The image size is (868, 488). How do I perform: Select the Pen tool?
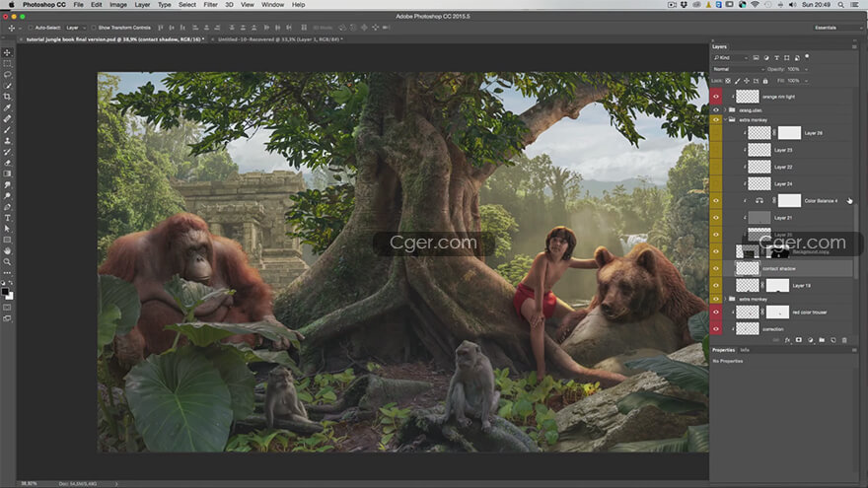tap(7, 207)
